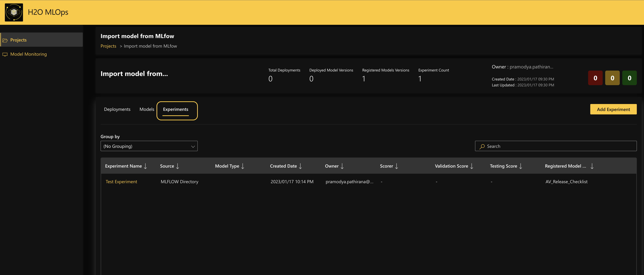
Task: Click the Created Date column header
Action: (x=284, y=166)
